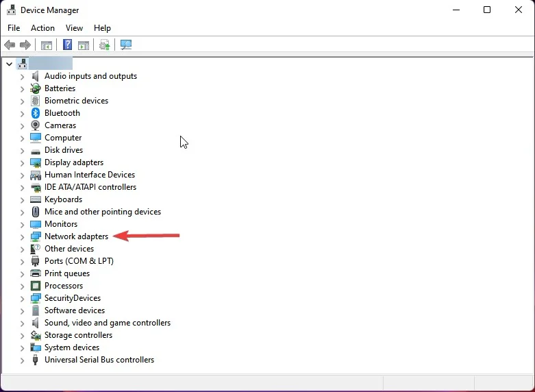Click the Mice and other pointing devices icon

coord(36,212)
